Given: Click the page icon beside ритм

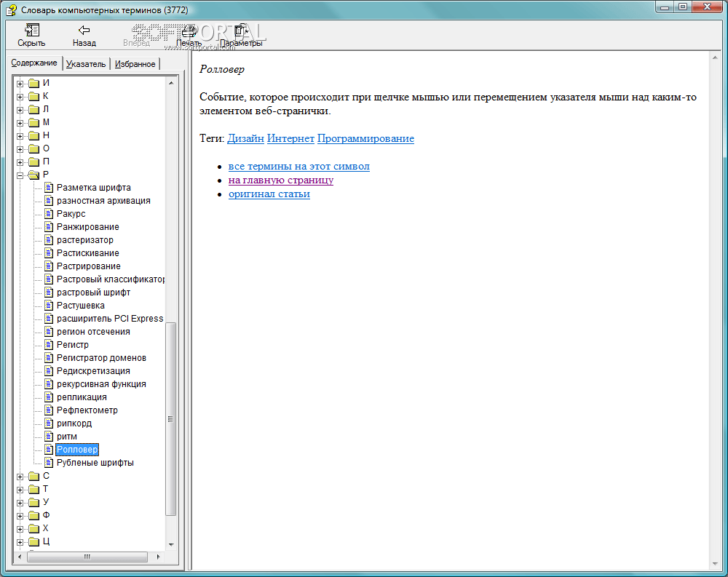Looking at the screenshot, I should (x=49, y=437).
